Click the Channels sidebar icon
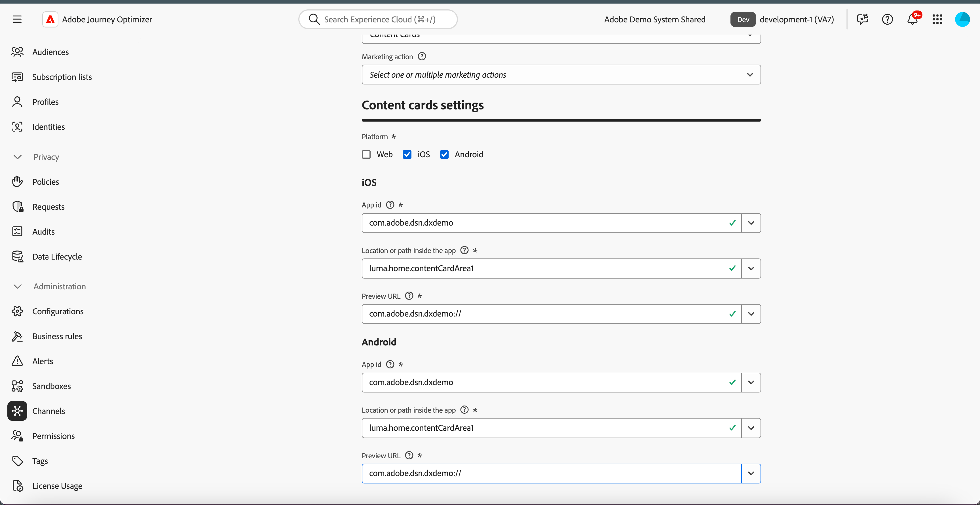This screenshot has height=505, width=980. point(17,411)
